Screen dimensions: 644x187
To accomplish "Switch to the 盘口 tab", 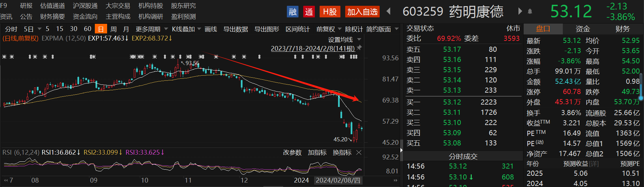I will (x=543, y=29).
